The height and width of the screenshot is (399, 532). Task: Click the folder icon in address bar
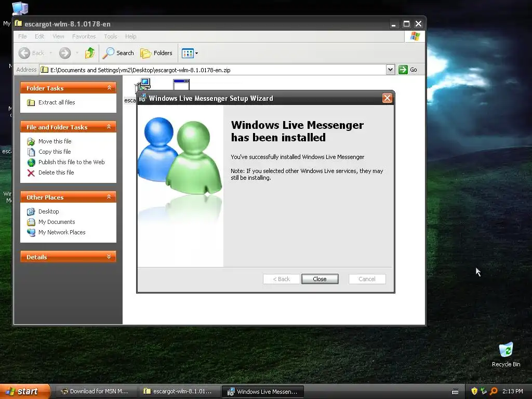[x=45, y=70]
